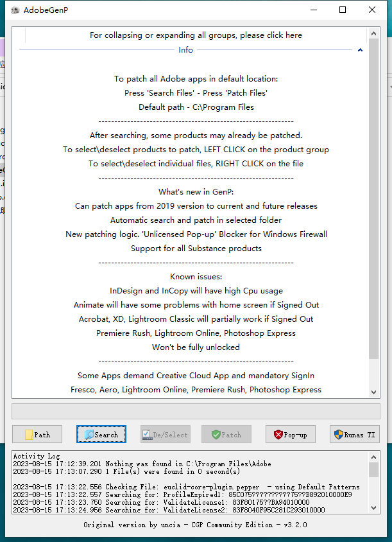Click 'Fresco, Aero, Lightroom Online' line
Screen dimensions: 392x542
[x=196, y=390]
